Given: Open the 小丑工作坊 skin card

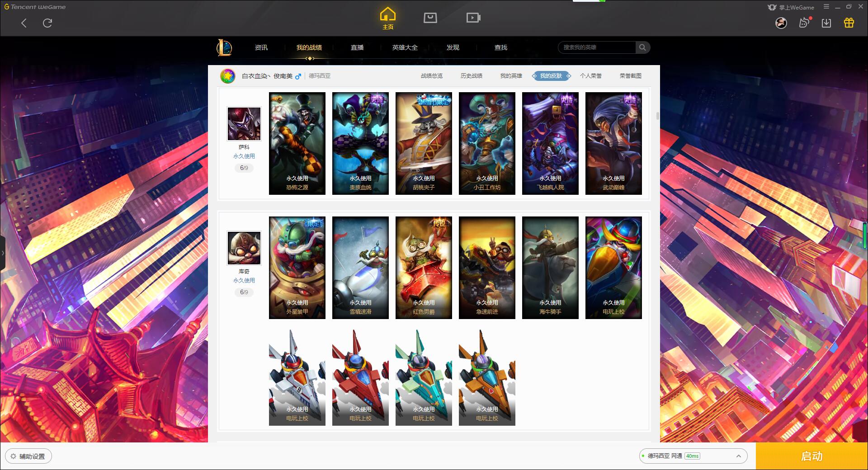Looking at the screenshot, I should click(487, 144).
